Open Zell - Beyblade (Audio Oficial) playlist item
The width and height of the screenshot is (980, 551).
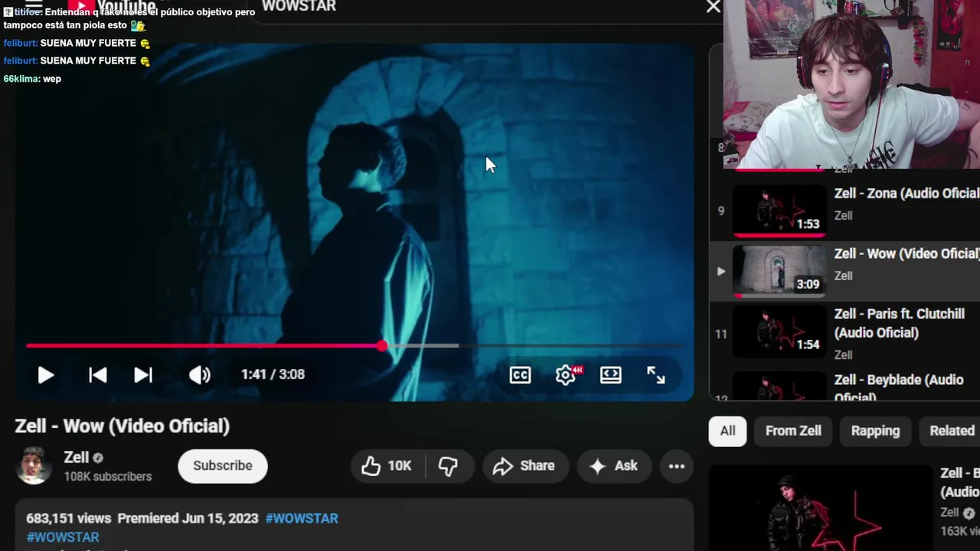tap(844, 384)
